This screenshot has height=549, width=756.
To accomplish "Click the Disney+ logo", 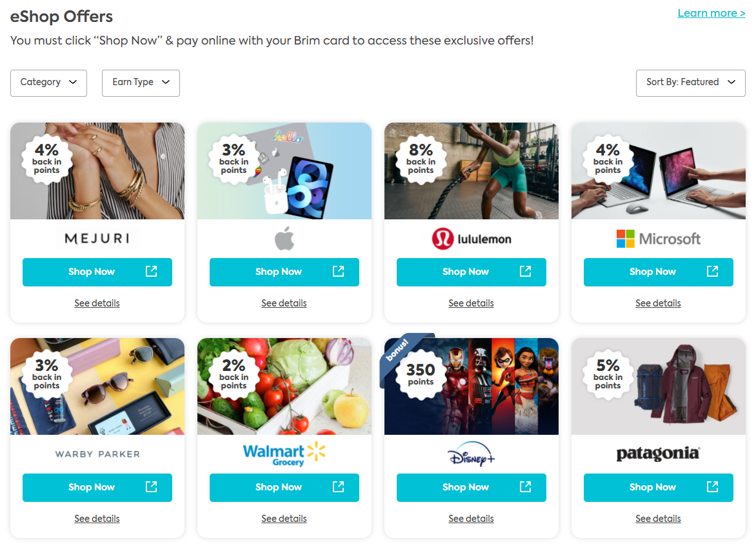I will [x=471, y=455].
